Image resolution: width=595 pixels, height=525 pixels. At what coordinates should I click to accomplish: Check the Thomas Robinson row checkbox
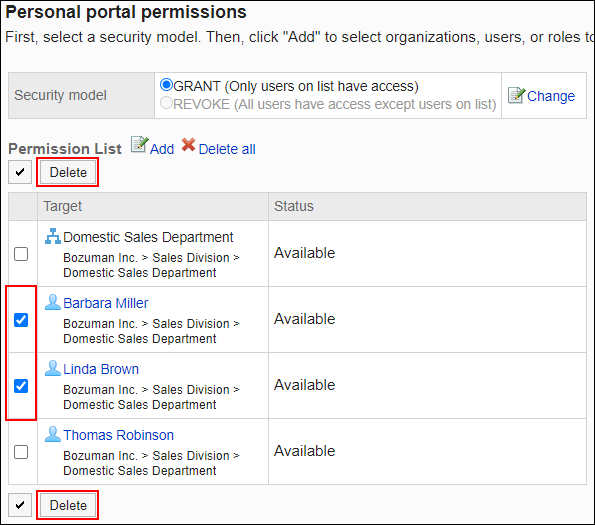[x=21, y=452]
